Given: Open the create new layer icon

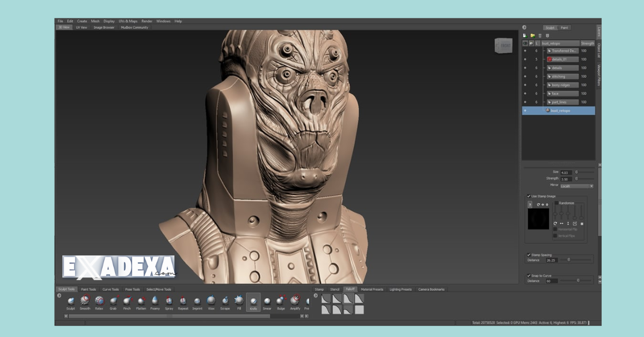Looking at the screenshot, I should point(525,35).
